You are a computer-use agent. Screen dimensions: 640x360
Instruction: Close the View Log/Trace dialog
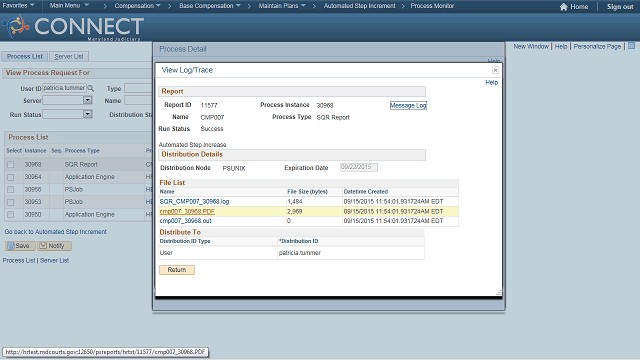495,70
